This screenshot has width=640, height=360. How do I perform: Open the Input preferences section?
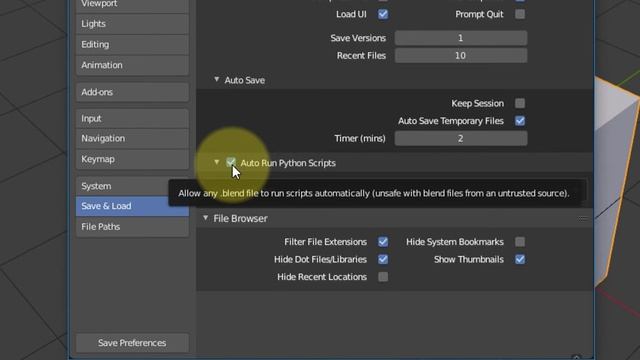[x=132, y=118]
